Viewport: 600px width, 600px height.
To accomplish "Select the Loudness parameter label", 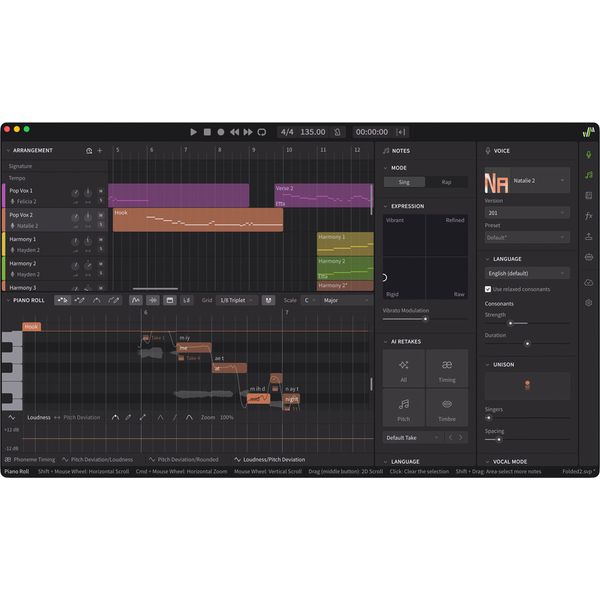I will [39, 417].
